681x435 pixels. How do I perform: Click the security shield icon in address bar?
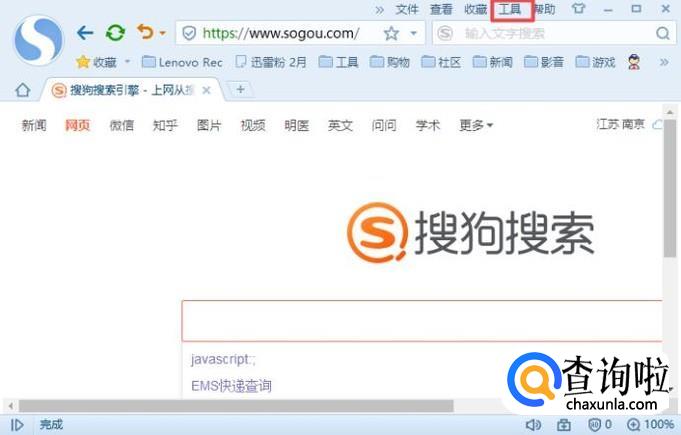tap(189, 33)
